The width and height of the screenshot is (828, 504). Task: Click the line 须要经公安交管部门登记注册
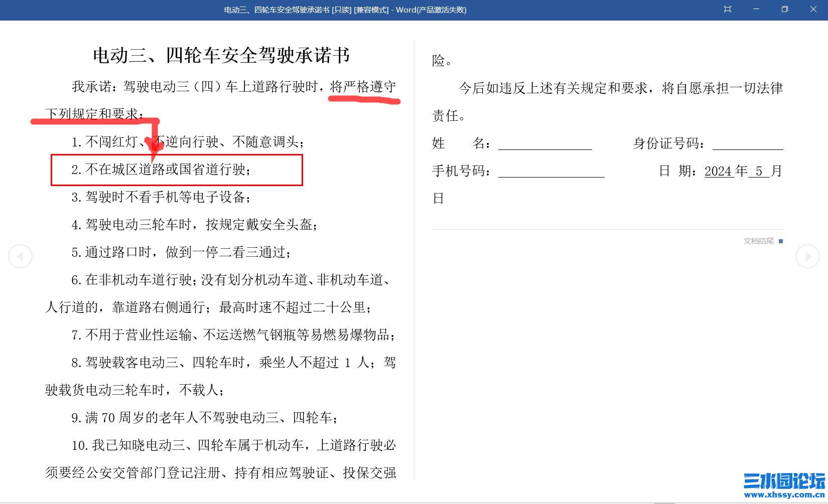[221, 473]
